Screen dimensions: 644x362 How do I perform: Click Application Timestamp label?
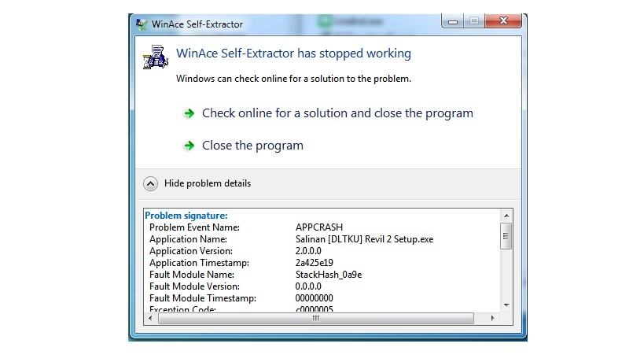199,263
